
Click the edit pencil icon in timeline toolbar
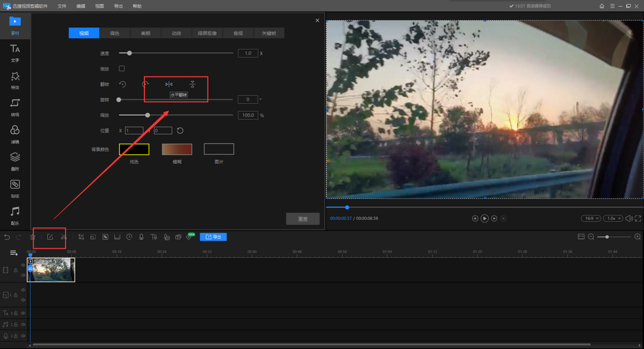coord(50,237)
